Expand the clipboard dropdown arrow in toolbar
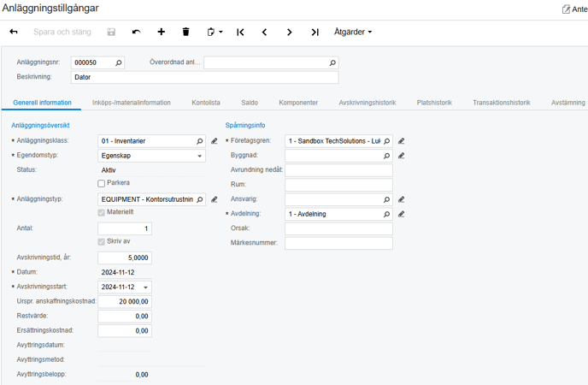Image resolution: width=588 pixels, height=385 pixels. [x=220, y=33]
